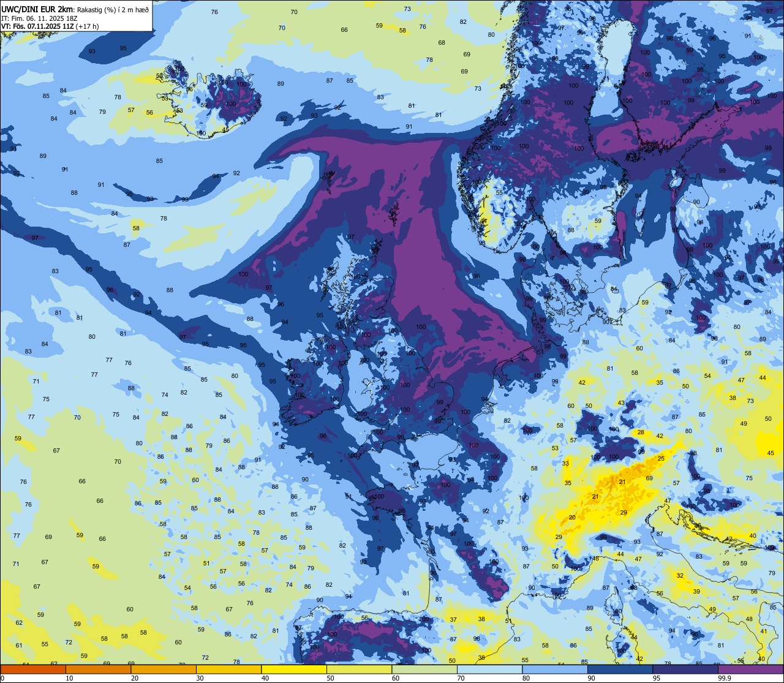The image size is (784, 683).
Task: Select the purple legend swatch above 99.9
Action: click(750, 670)
